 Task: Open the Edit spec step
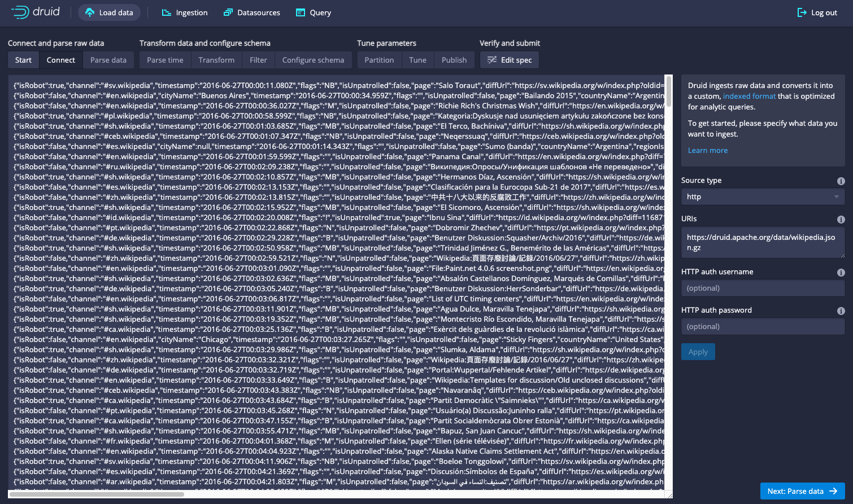click(x=510, y=60)
